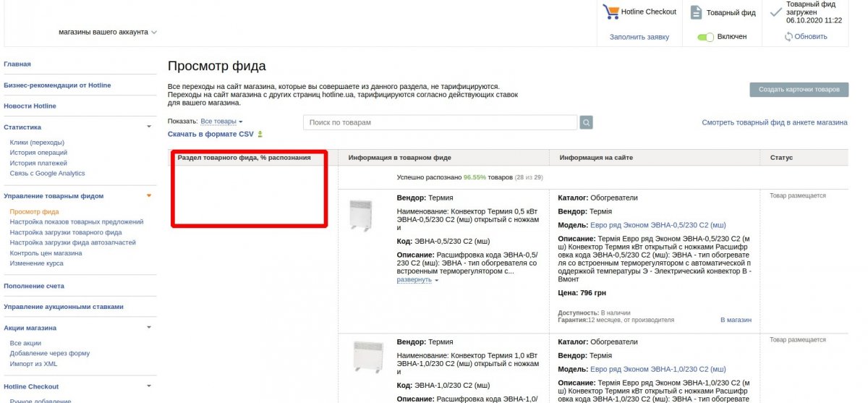Click Раздел товарного фида column header
The width and height of the screenshot is (868, 403).
pos(244,157)
